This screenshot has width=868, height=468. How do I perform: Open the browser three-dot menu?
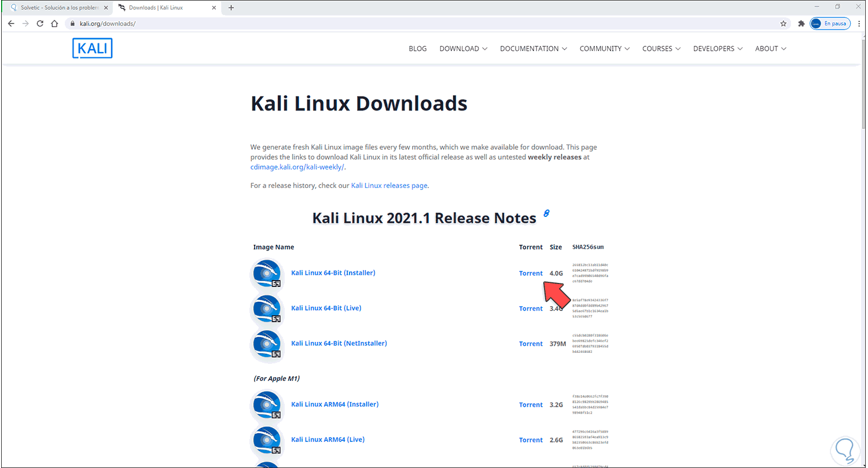pos(859,23)
